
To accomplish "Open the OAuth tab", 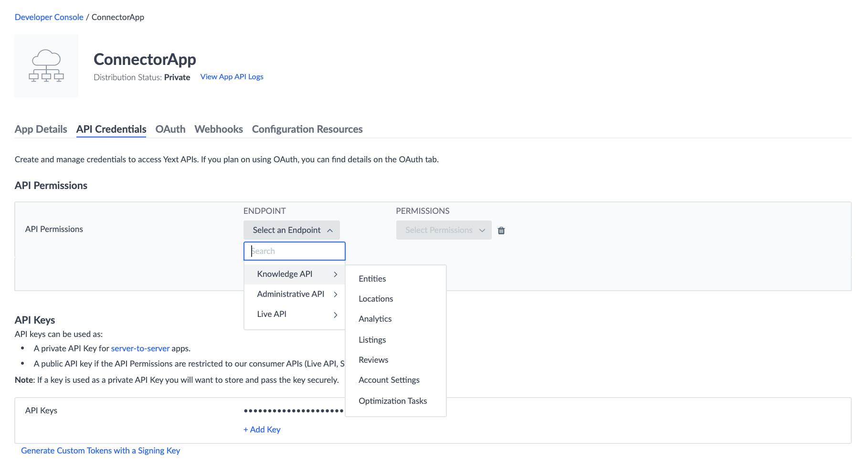I will click(x=170, y=129).
